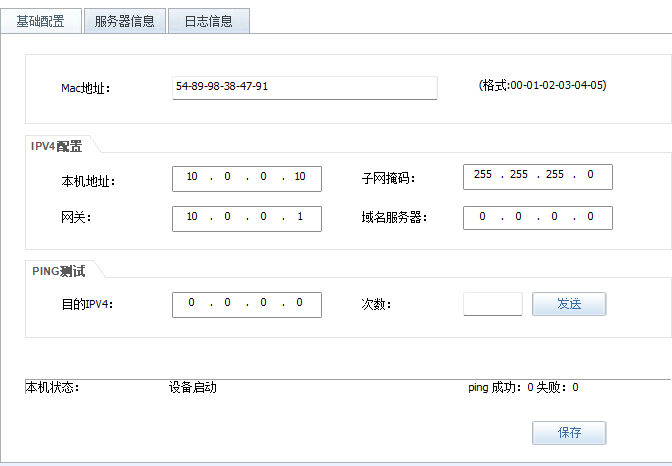Viewport: 672px width, 466px height.
Task: Click the 域名服务器 input field
Action: click(538, 218)
